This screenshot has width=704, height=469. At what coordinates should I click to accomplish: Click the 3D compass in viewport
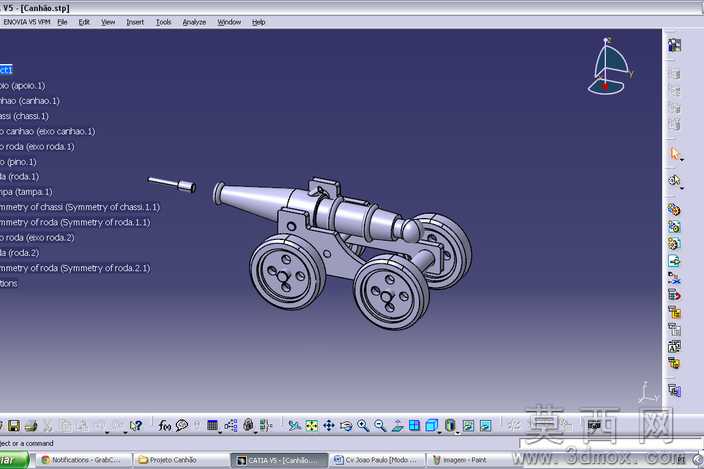coord(609,66)
